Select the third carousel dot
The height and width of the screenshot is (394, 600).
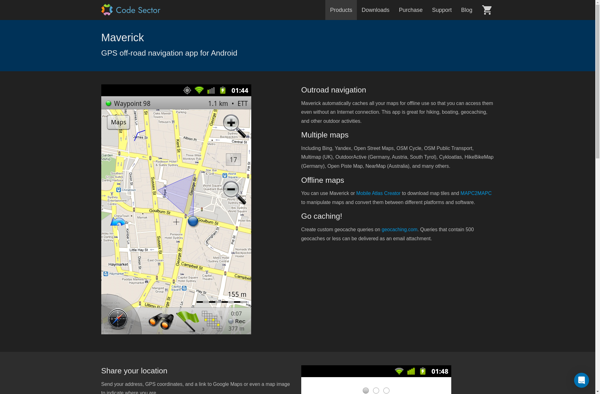tap(386, 390)
